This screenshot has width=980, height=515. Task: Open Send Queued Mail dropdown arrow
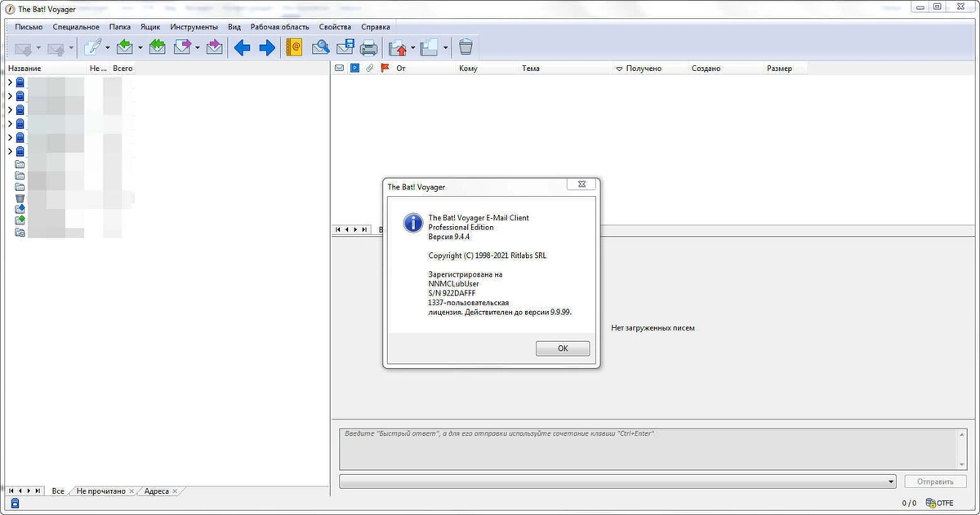70,48
